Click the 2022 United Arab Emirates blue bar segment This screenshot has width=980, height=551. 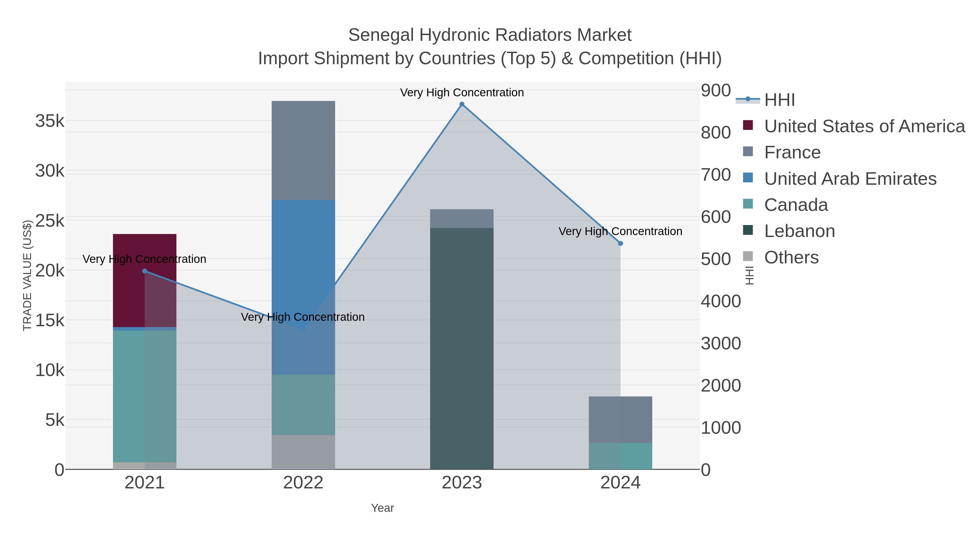tap(303, 288)
